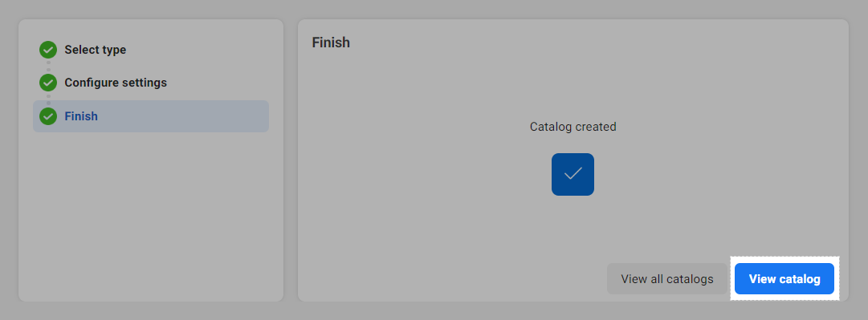This screenshot has height=320, width=868.
Task: Click dotted connector between Select type and Configure settings
Action: [48, 67]
